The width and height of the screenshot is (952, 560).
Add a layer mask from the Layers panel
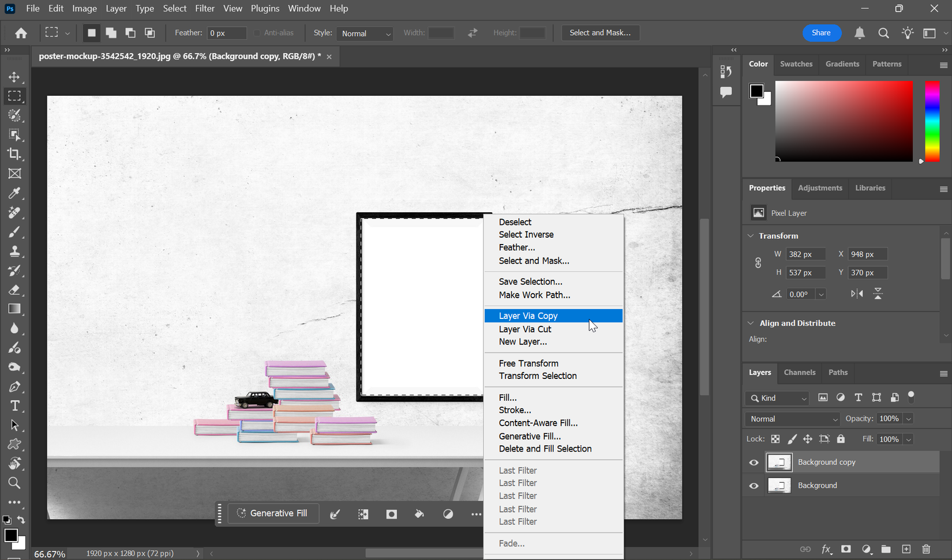tap(846, 549)
